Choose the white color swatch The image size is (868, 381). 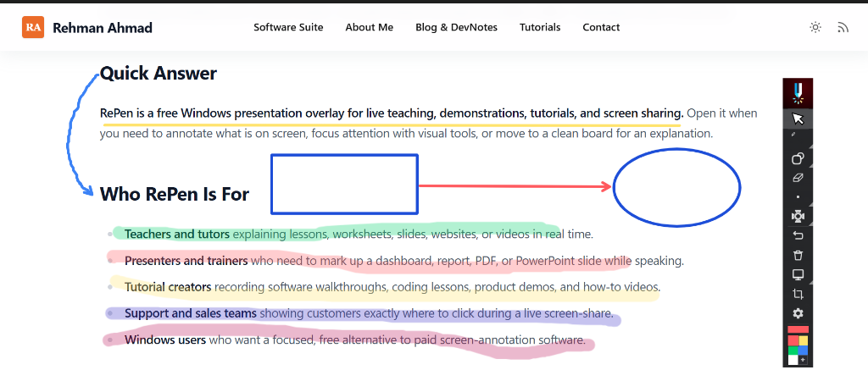[793, 360]
